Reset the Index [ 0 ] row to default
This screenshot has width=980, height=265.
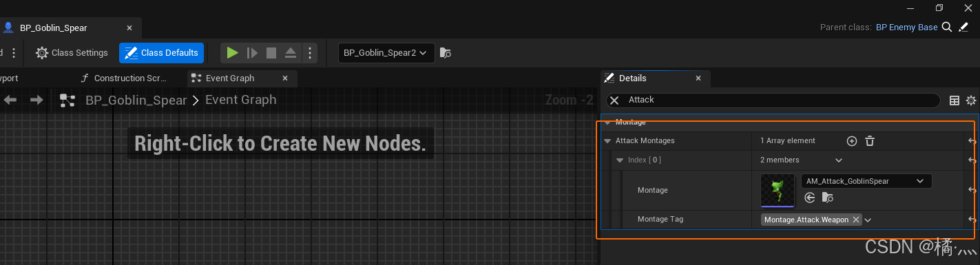click(972, 160)
